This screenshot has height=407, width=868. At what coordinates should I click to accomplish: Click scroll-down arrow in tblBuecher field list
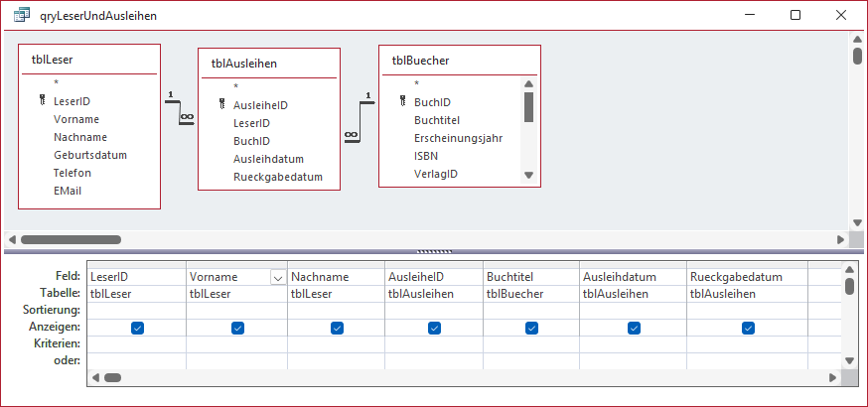tap(528, 175)
